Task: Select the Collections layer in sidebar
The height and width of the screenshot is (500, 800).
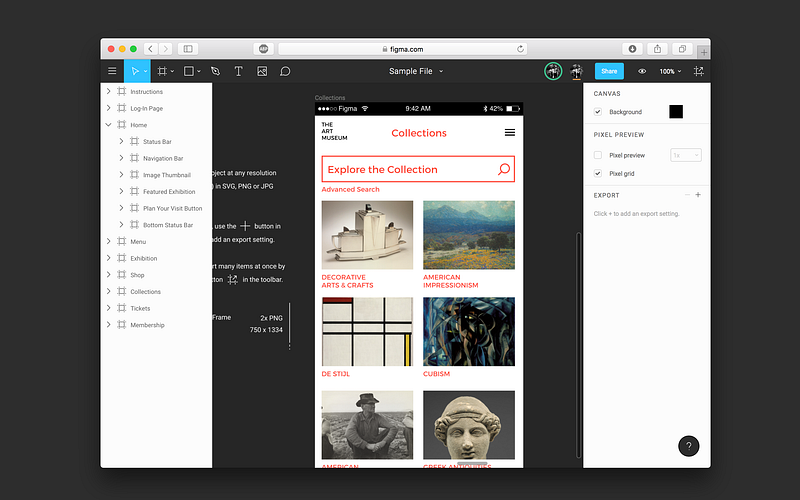Action: point(145,292)
